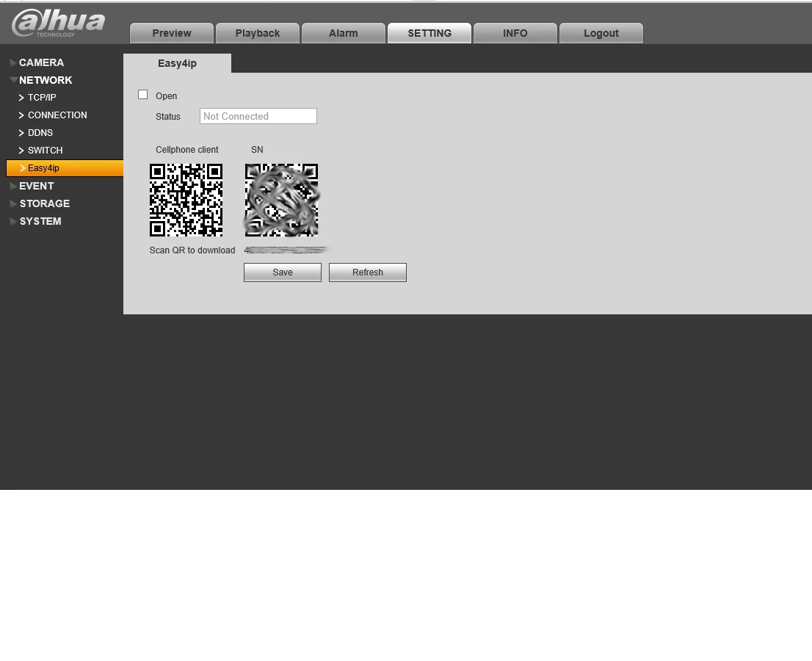Click the Refresh button
The width and height of the screenshot is (812, 661).
(x=368, y=272)
